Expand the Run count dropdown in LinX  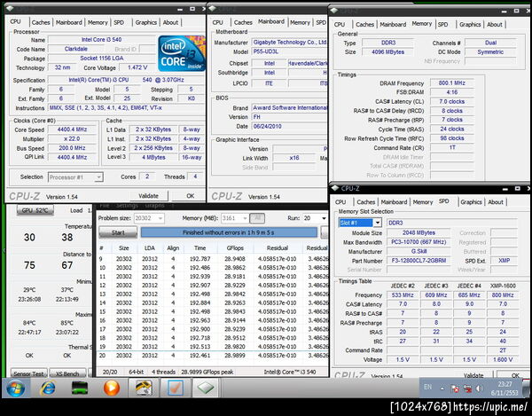[x=324, y=218]
